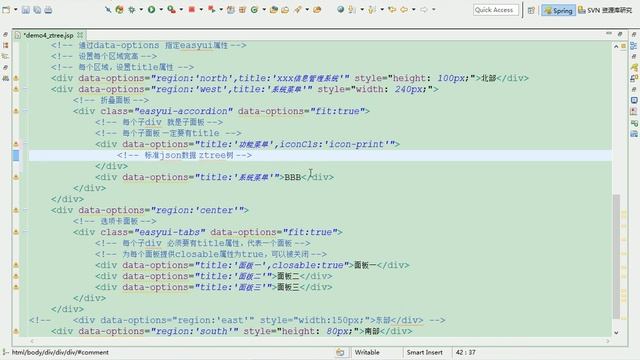Click the Last Edit Location icon
Screen dimensions: 640x360
[392, 9]
